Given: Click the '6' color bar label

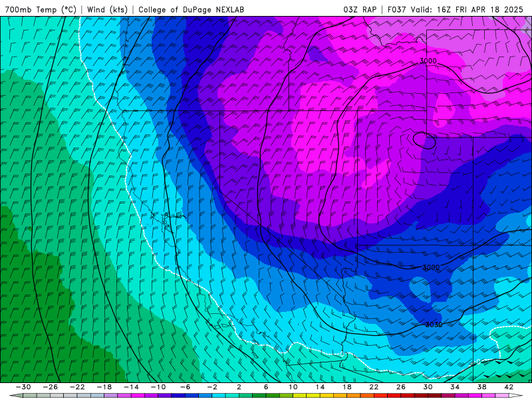Looking at the screenshot, I should click(266, 387).
